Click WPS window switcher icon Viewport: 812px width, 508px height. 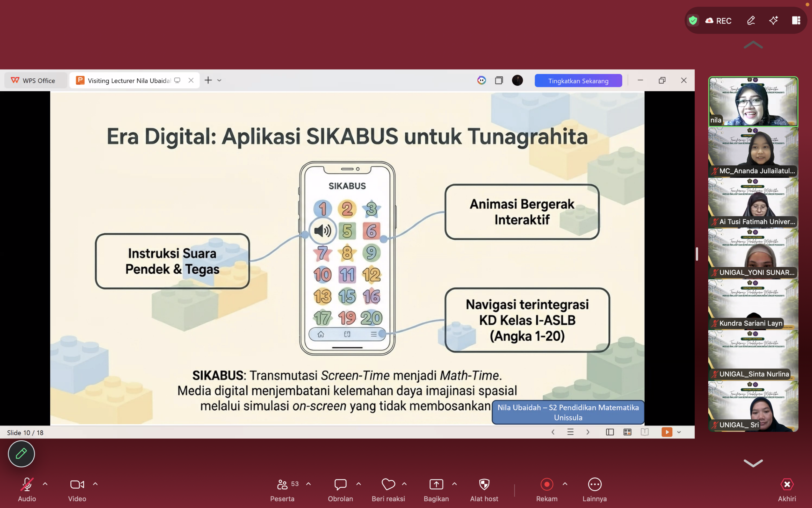[x=499, y=80]
